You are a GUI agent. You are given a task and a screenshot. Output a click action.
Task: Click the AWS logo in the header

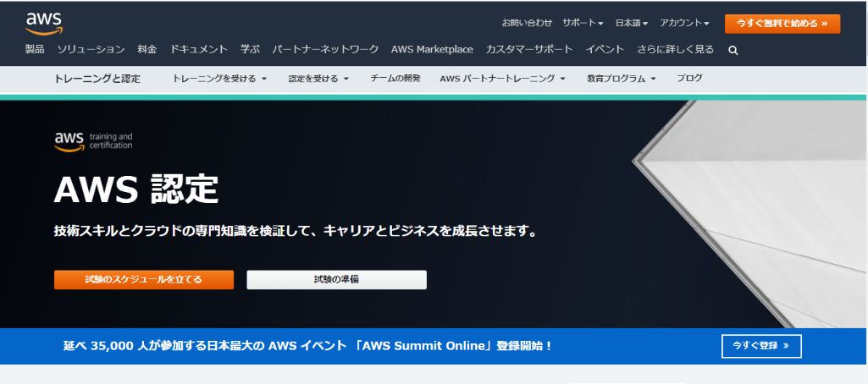(44, 23)
